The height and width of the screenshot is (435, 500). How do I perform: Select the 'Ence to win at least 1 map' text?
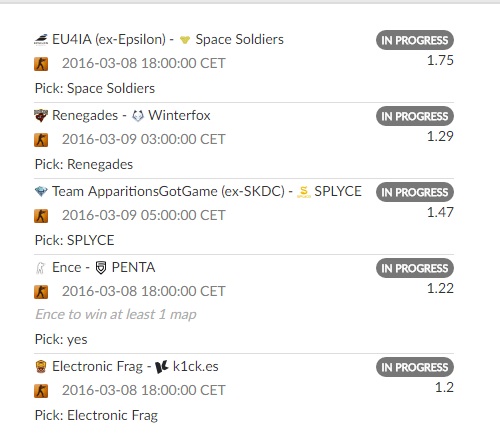point(116,314)
